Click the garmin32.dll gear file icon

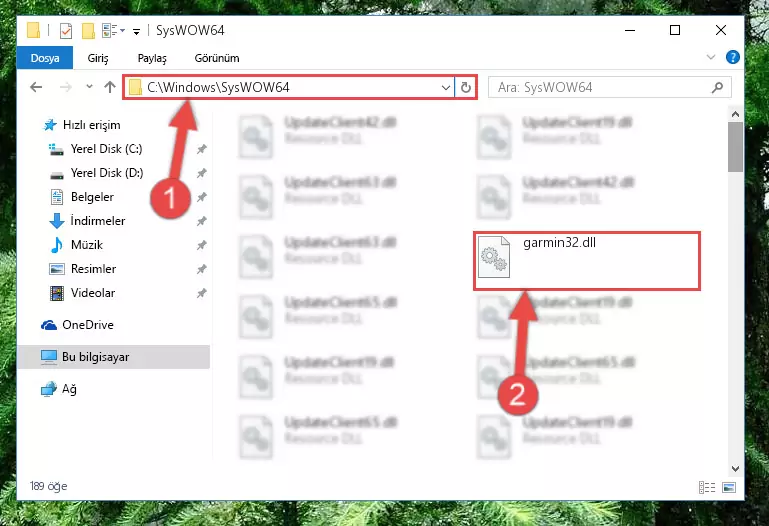pyautogui.click(x=494, y=257)
